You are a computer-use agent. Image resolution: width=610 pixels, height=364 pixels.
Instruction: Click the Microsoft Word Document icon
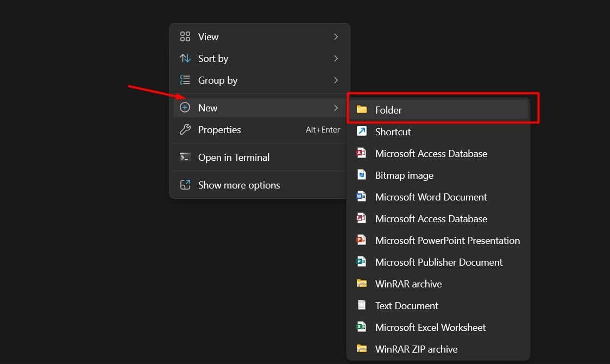(361, 197)
